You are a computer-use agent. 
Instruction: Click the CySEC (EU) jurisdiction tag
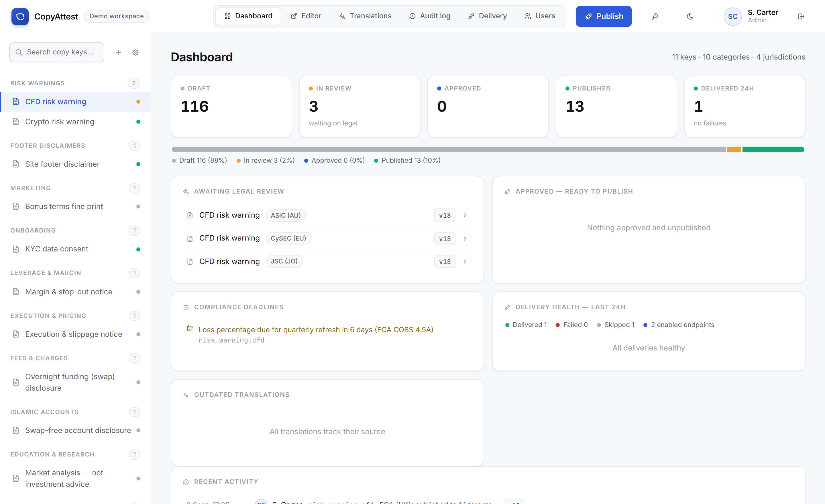pyautogui.click(x=288, y=238)
